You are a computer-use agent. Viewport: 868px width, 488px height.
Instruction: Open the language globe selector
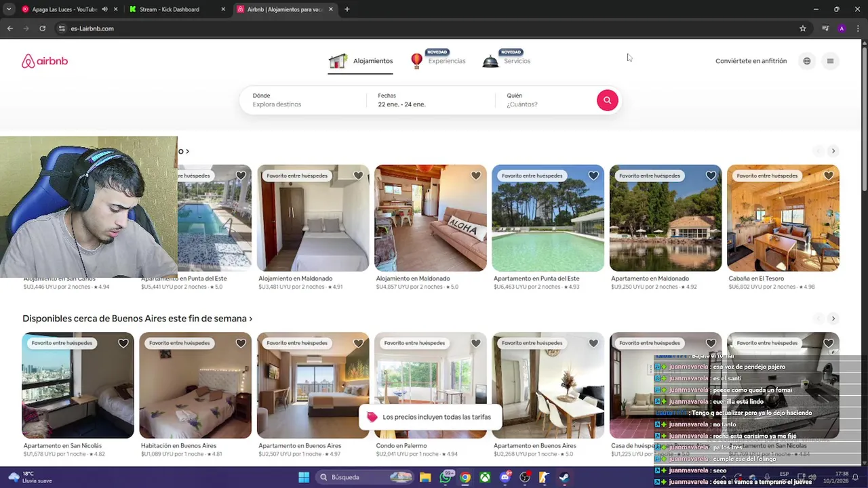tap(807, 61)
